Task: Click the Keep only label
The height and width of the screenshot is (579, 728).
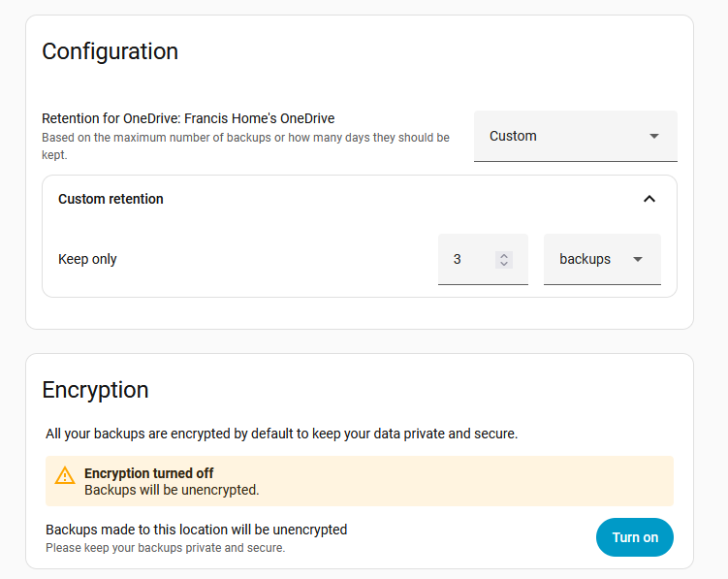Action: point(87,259)
